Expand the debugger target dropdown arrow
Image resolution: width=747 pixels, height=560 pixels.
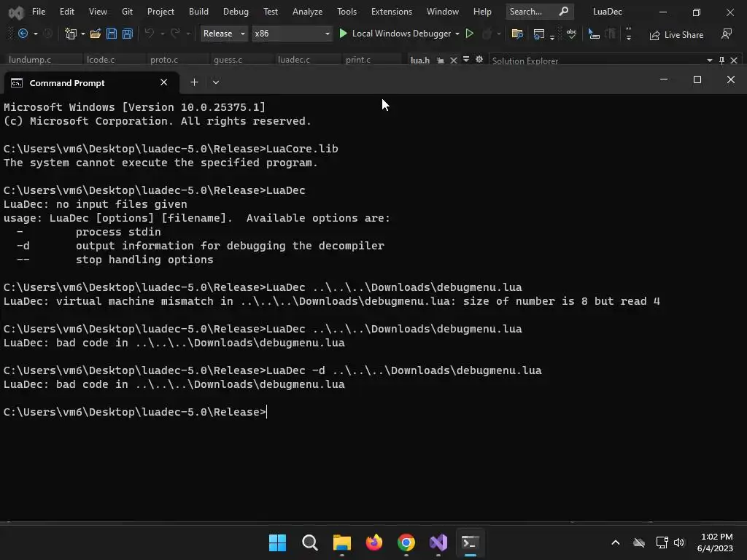click(457, 34)
